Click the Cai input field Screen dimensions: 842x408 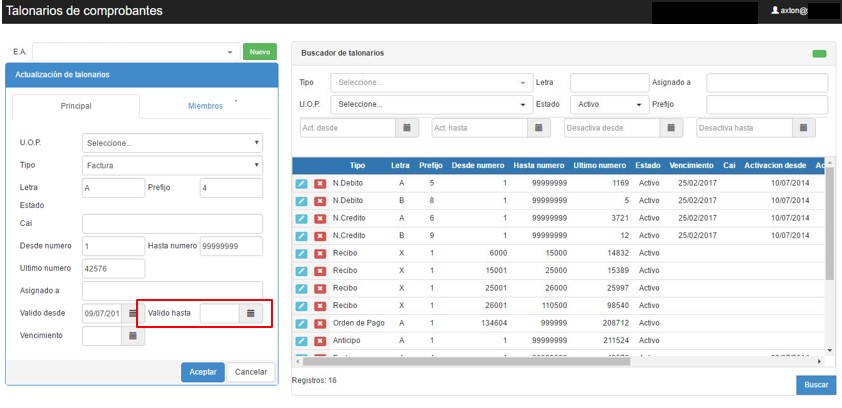[172, 224]
